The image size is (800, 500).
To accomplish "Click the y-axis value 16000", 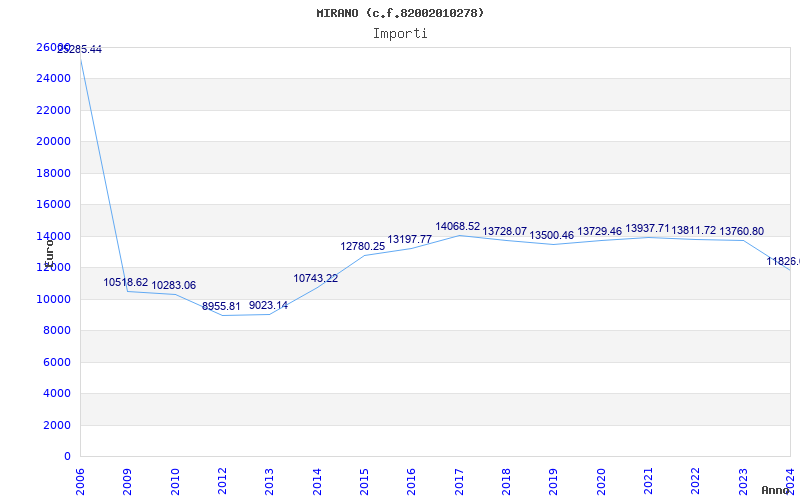I will pyautogui.click(x=53, y=205).
